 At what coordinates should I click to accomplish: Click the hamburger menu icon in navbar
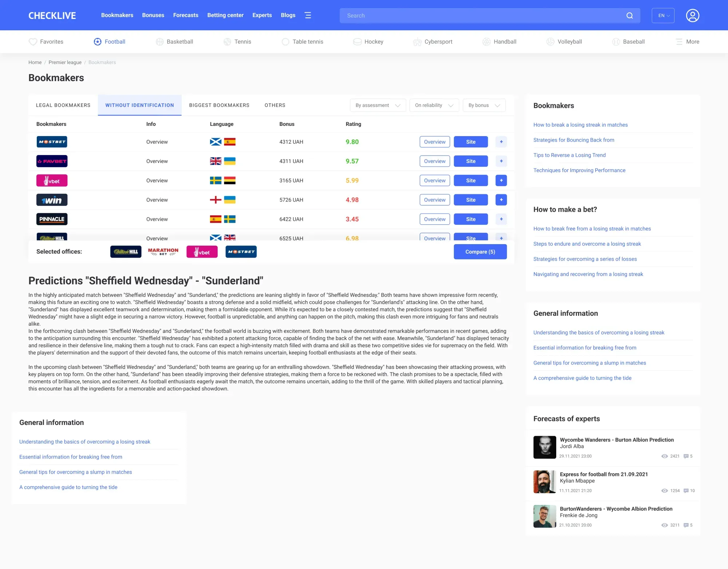308,15
